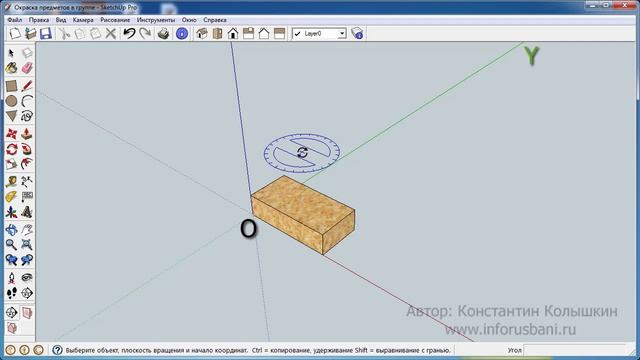
Task: Open Model Info blue icon
Action: 182,33
